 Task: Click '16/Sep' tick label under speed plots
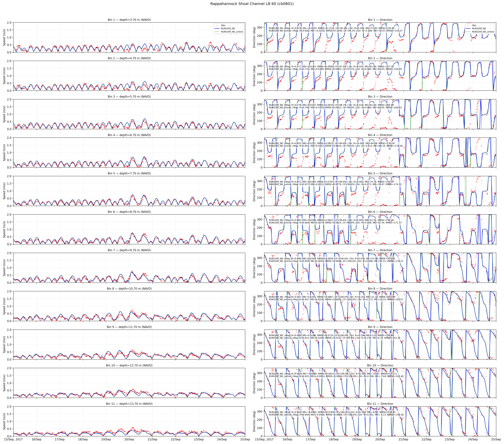tap(36, 439)
